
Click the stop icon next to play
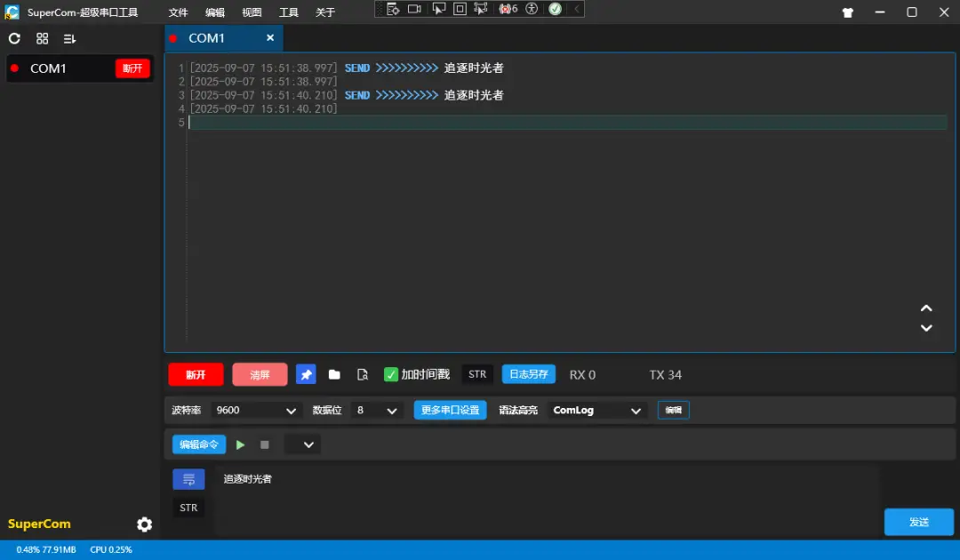(x=264, y=444)
